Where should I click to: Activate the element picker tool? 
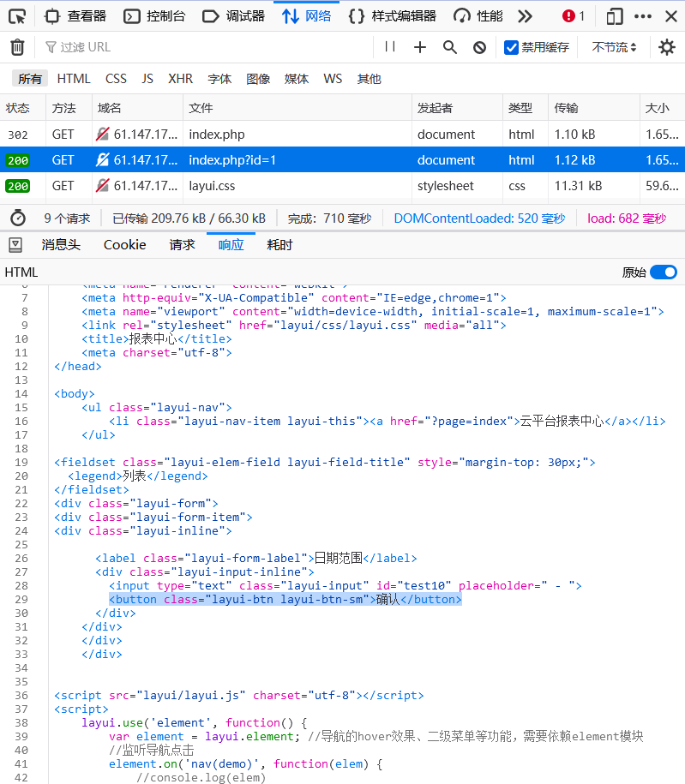pyautogui.click(x=17, y=16)
